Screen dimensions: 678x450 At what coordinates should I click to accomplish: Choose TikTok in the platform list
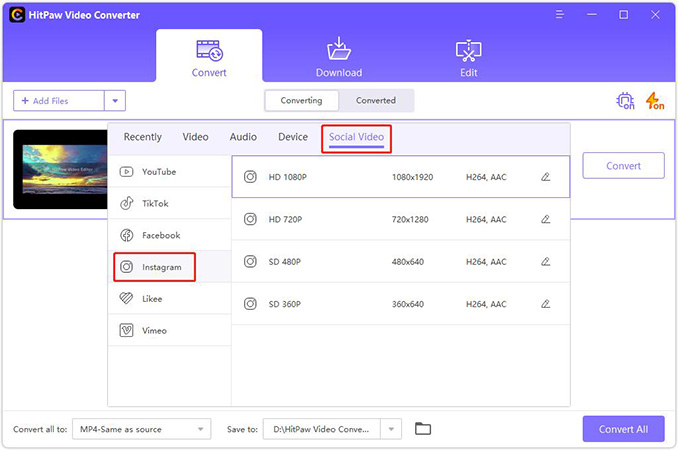pyautogui.click(x=170, y=203)
